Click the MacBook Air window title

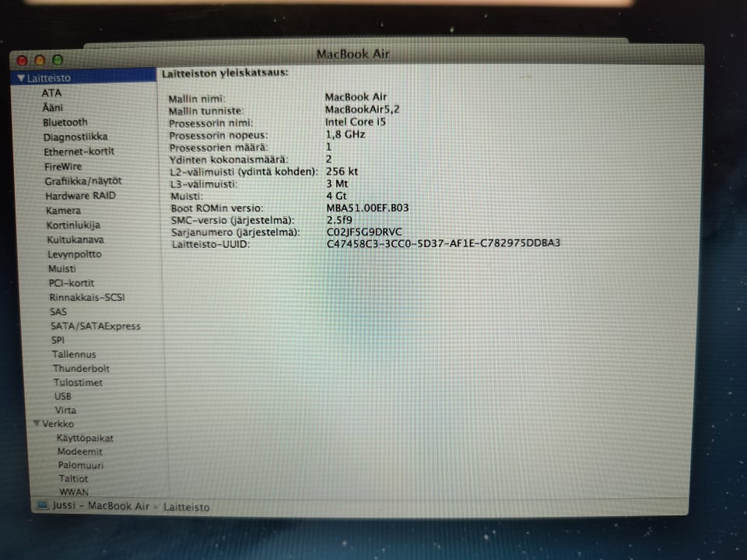[x=353, y=54]
